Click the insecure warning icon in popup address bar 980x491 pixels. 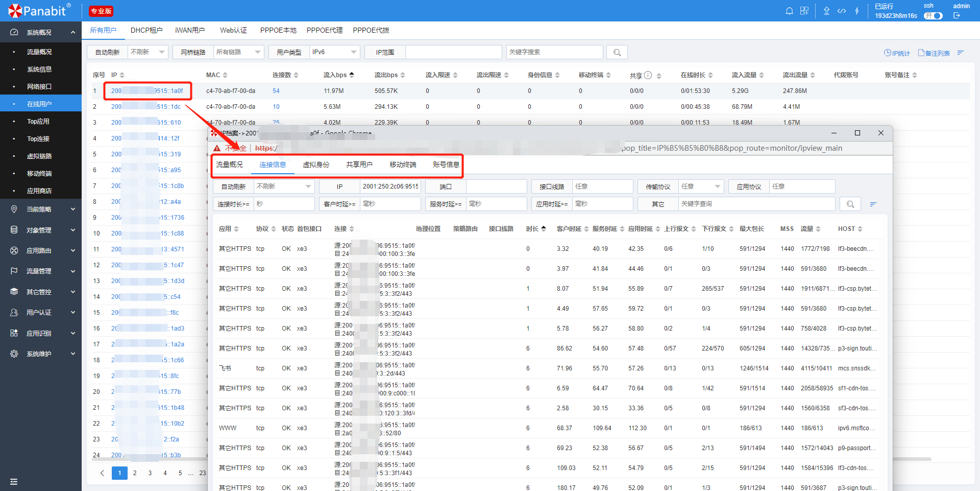(x=217, y=148)
